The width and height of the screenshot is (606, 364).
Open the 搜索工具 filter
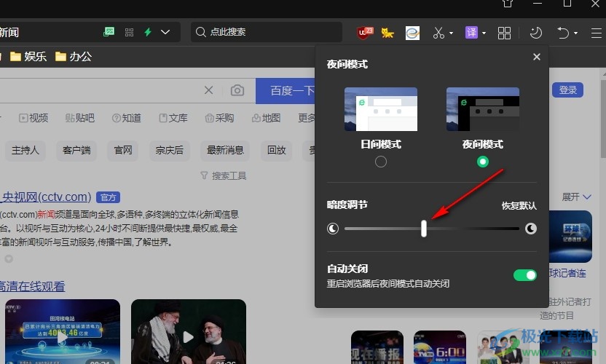(224, 176)
